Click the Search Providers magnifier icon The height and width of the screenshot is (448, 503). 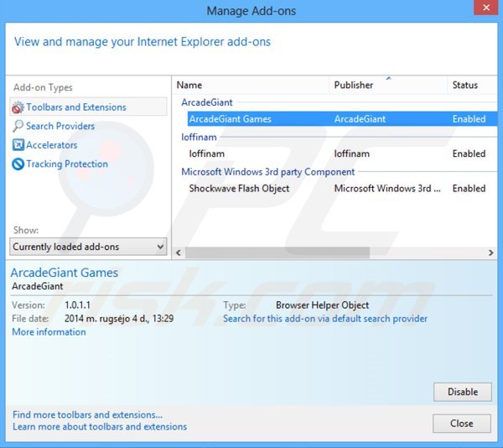tap(18, 126)
